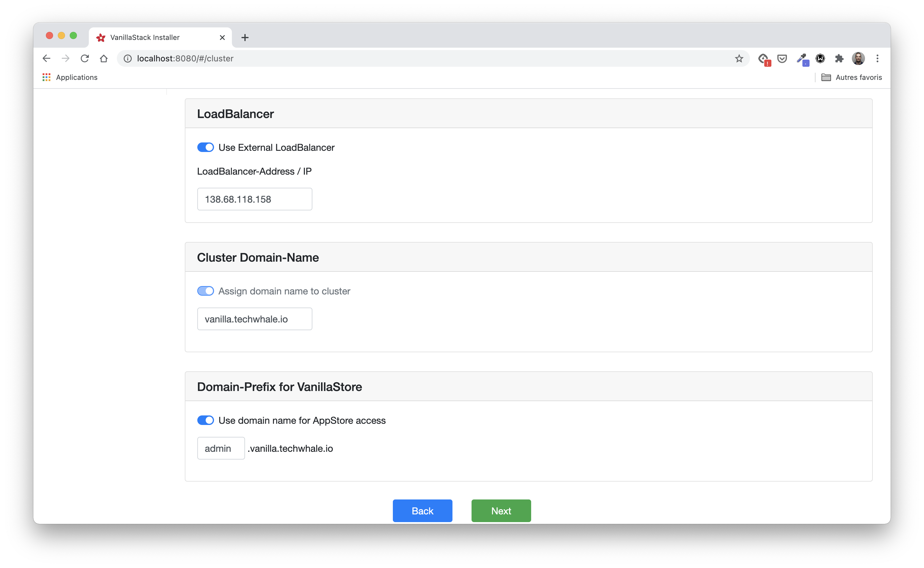Open the Applications grid shortcut
This screenshot has width=924, height=568.
click(x=70, y=77)
